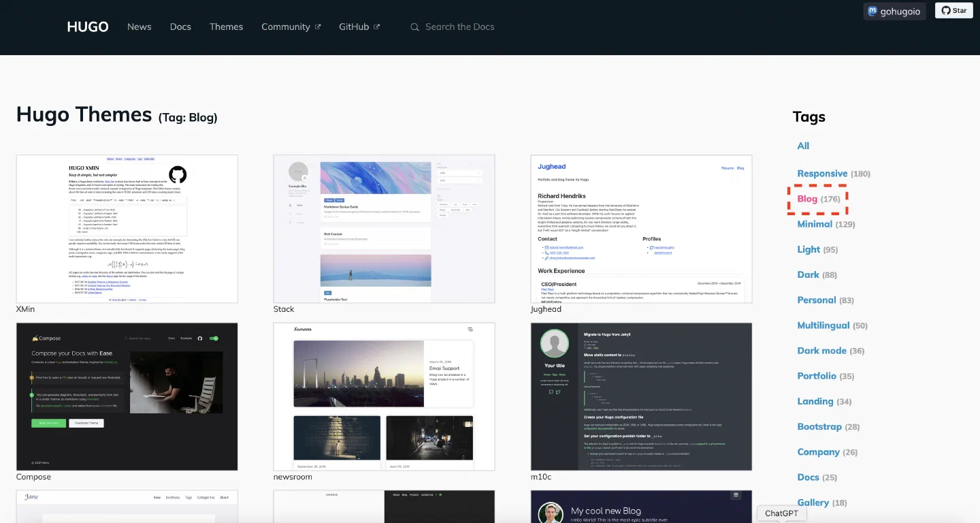Open the News menu item

pos(139,27)
